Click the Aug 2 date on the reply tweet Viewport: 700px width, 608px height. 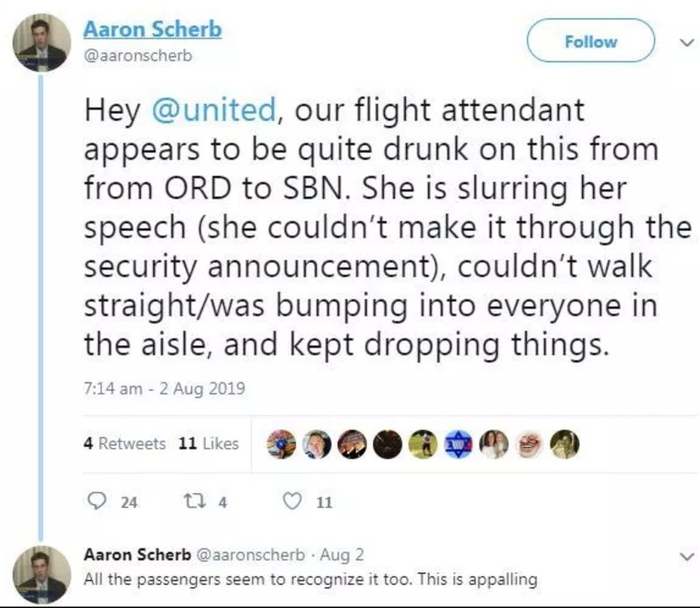(x=342, y=555)
